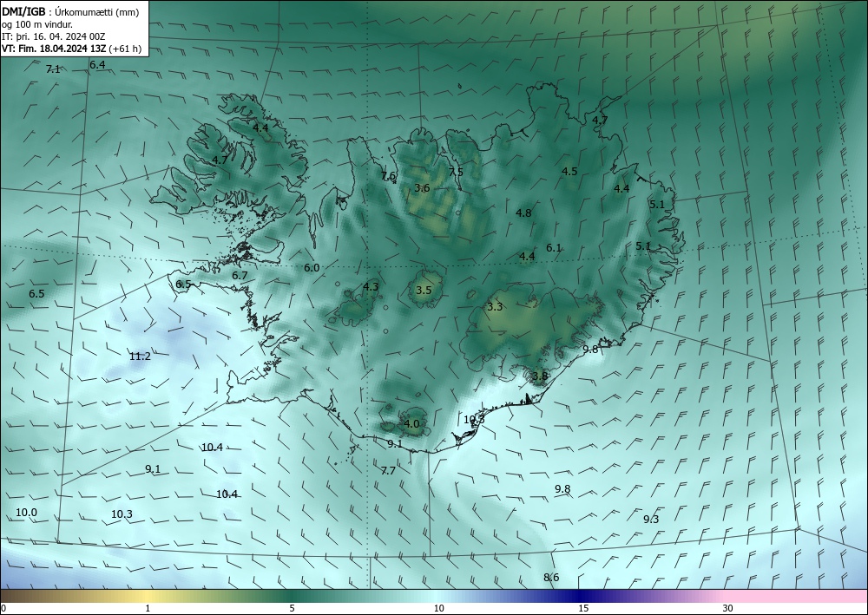Select the initial time line 'IT: þri. 16. 04. 2024 00Z'
The width and height of the screenshot is (868, 615).
[x=53, y=36]
